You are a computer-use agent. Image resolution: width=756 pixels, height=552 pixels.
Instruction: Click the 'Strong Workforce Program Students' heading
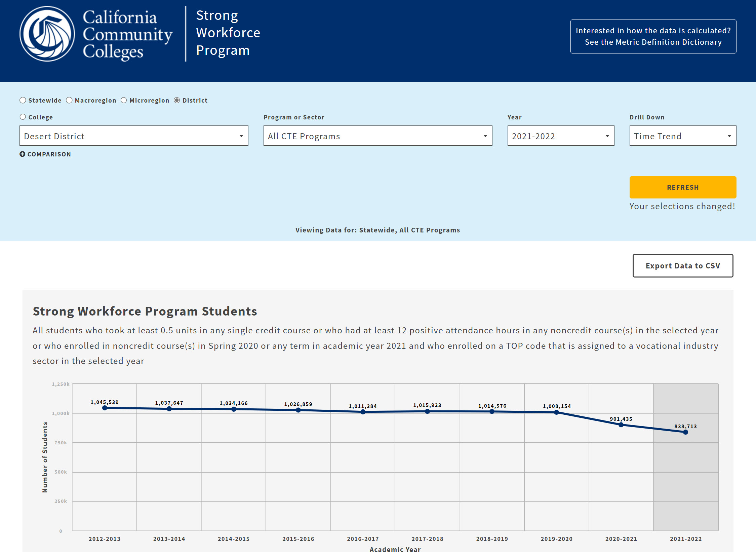coord(145,311)
